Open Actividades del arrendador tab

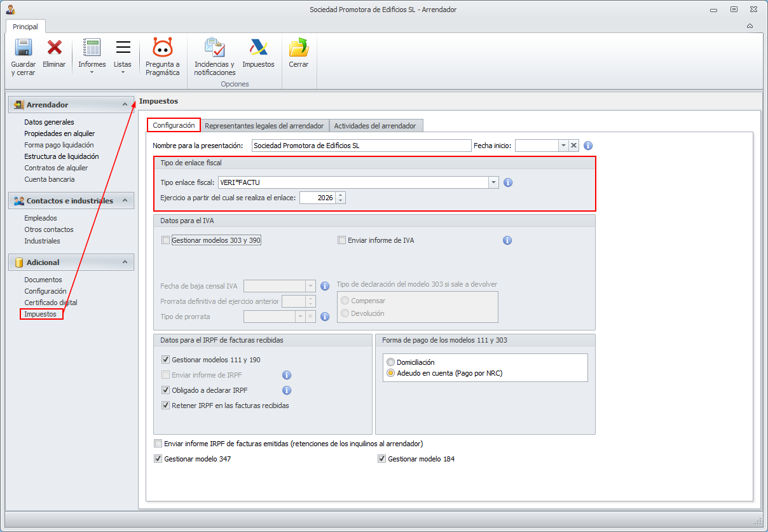tap(375, 126)
